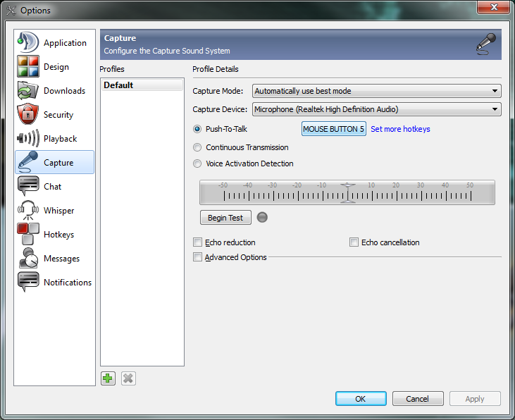Open the Notifications bubble icon

tap(28, 282)
